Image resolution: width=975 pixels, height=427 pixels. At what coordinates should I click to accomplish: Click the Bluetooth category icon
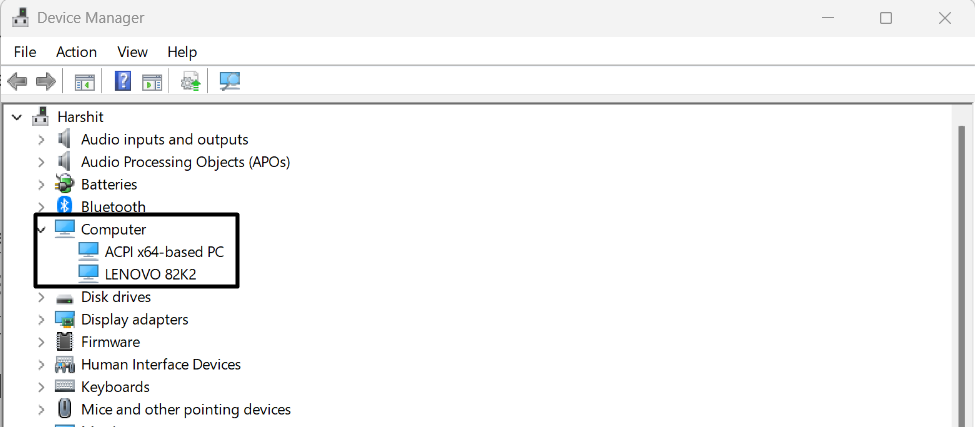click(65, 207)
